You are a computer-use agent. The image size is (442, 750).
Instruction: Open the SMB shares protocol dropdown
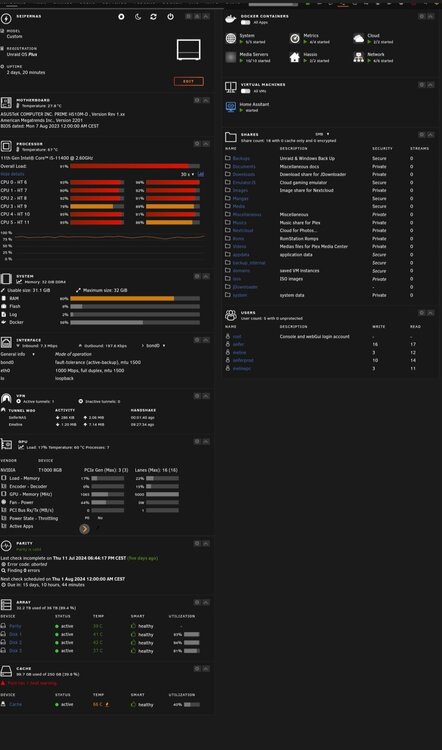coord(322,134)
